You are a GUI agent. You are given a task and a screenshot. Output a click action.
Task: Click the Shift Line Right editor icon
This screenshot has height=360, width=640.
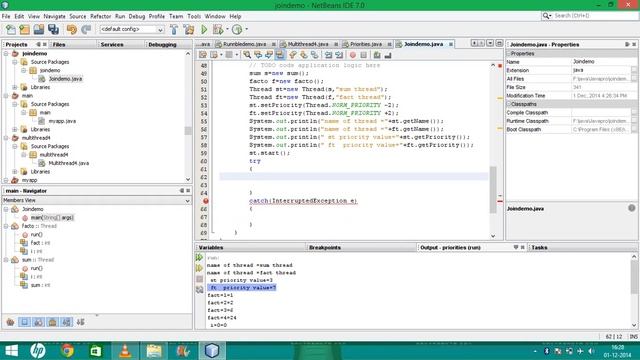click(x=339, y=55)
